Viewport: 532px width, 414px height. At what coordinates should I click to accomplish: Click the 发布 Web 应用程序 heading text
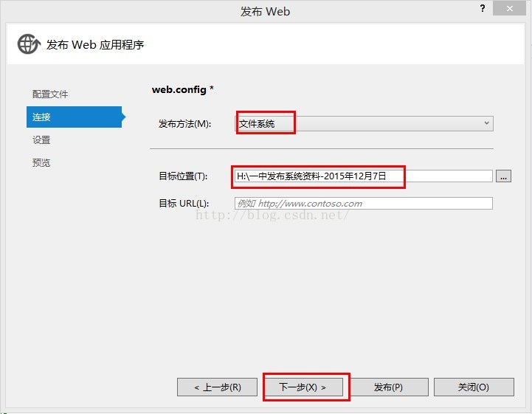(x=95, y=45)
